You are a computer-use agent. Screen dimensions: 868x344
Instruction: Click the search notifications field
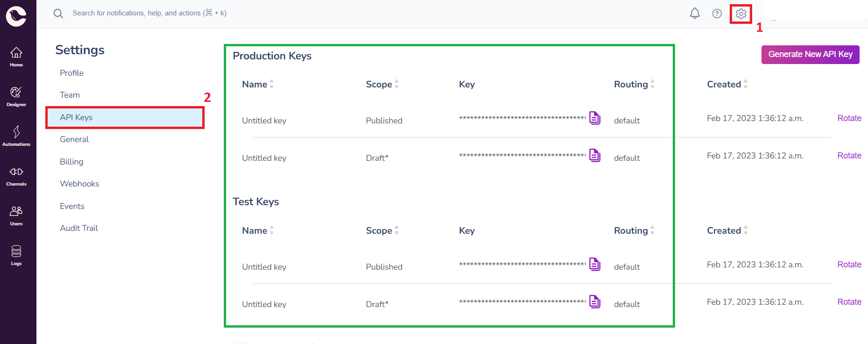(x=149, y=13)
